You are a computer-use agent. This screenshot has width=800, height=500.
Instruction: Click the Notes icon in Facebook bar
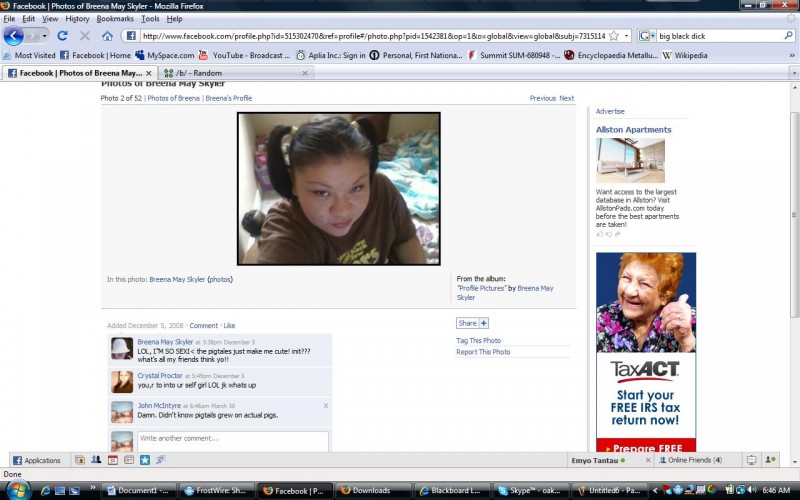point(129,460)
